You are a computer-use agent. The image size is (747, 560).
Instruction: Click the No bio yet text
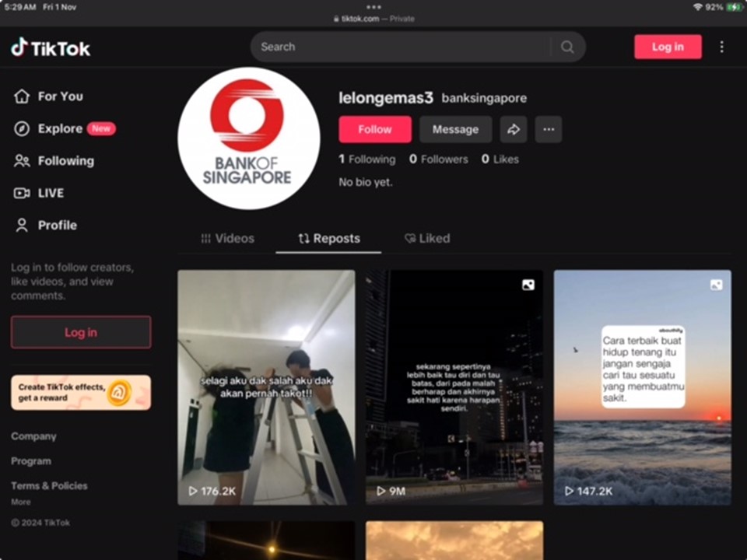pyautogui.click(x=366, y=182)
